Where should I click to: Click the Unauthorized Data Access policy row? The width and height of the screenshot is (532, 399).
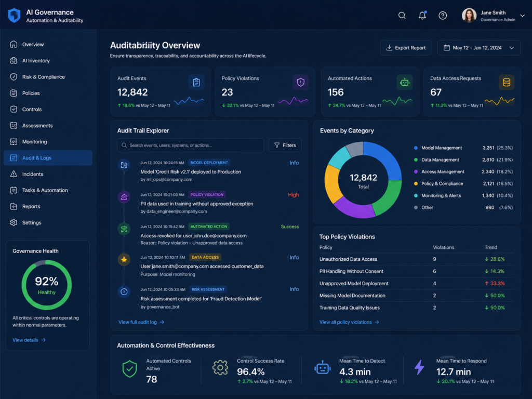(x=417, y=259)
